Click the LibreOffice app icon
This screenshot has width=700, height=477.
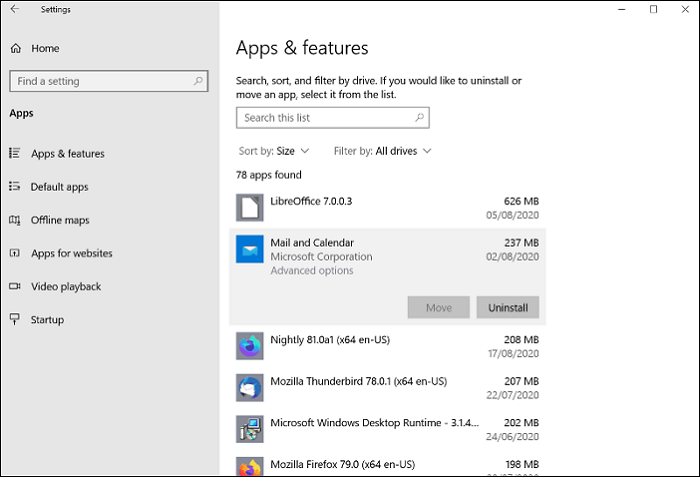click(x=249, y=208)
